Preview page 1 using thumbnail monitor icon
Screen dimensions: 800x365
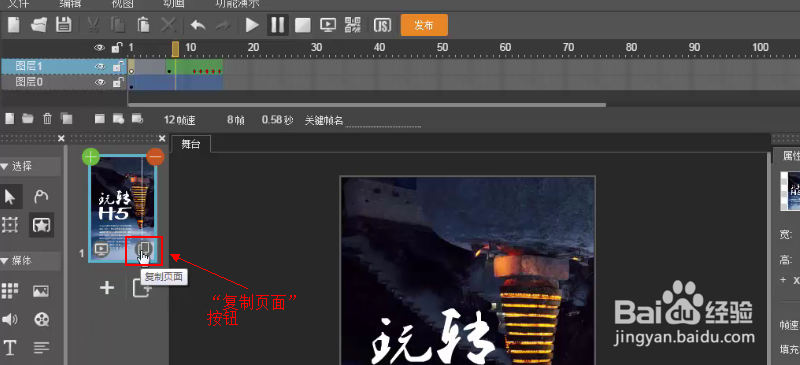pyautogui.click(x=102, y=250)
